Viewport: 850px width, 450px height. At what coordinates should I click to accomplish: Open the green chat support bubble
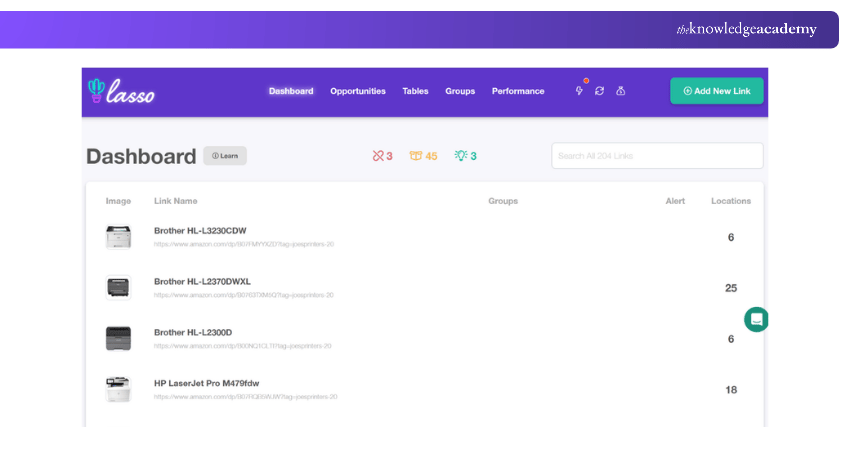tap(756, 319)
